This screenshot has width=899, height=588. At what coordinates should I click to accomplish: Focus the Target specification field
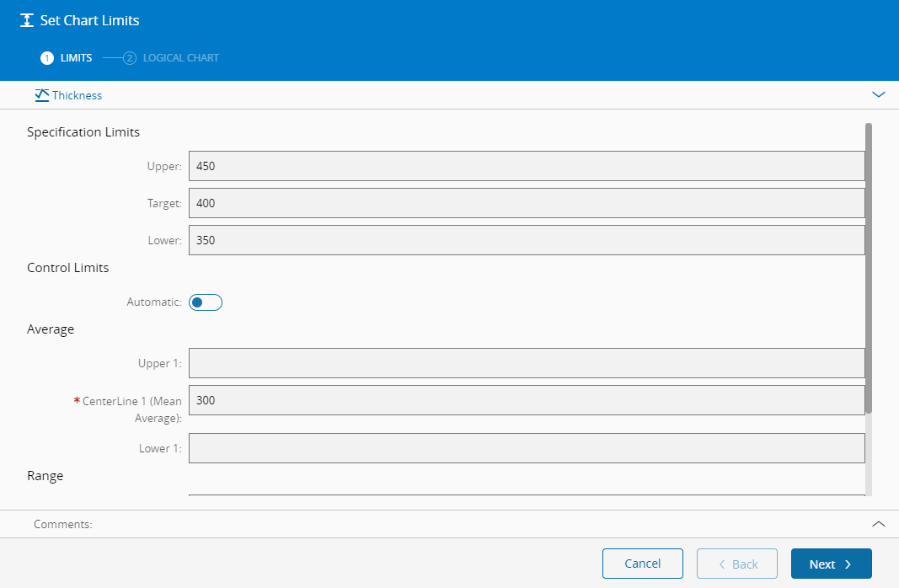[527, 203]
